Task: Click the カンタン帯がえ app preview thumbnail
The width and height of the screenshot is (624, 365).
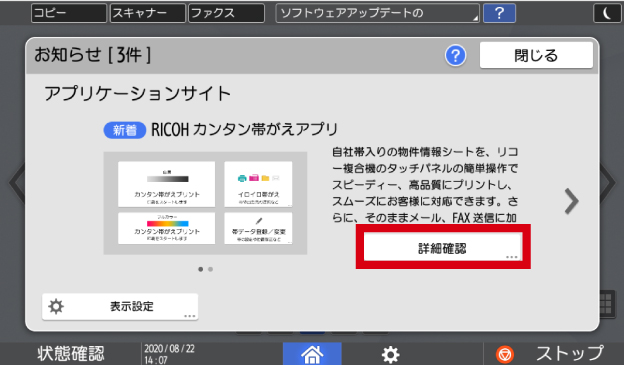Action: [205, 203]
